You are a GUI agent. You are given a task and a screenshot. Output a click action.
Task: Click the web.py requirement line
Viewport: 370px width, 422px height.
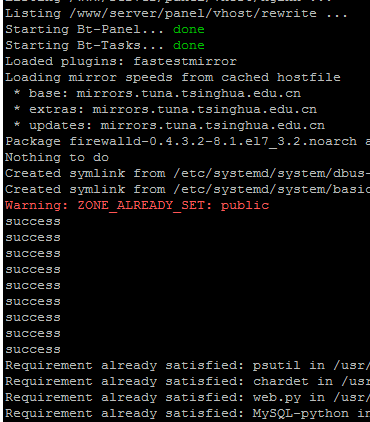(188, 398)
